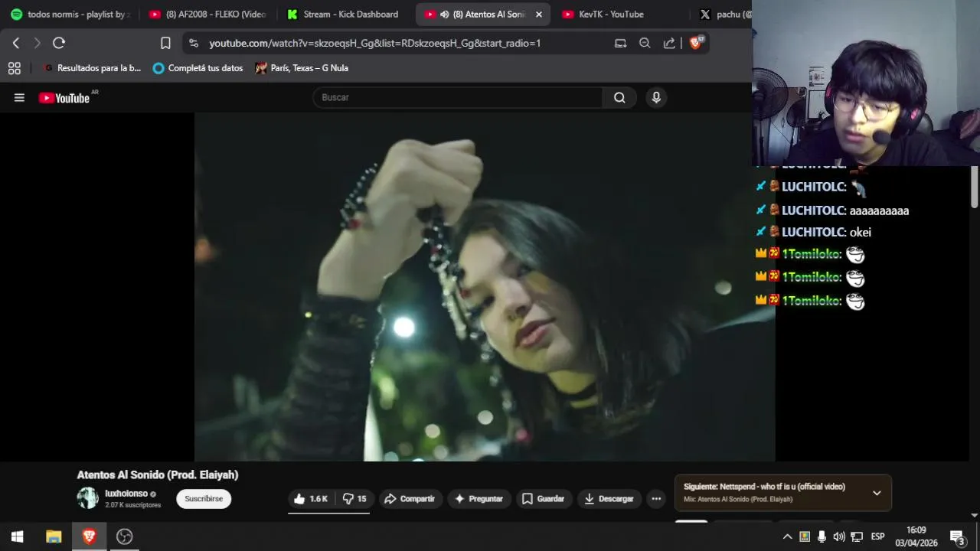Click the Preguntar button
This screenshot has width=980, height=551.
[x=479, y=499]
